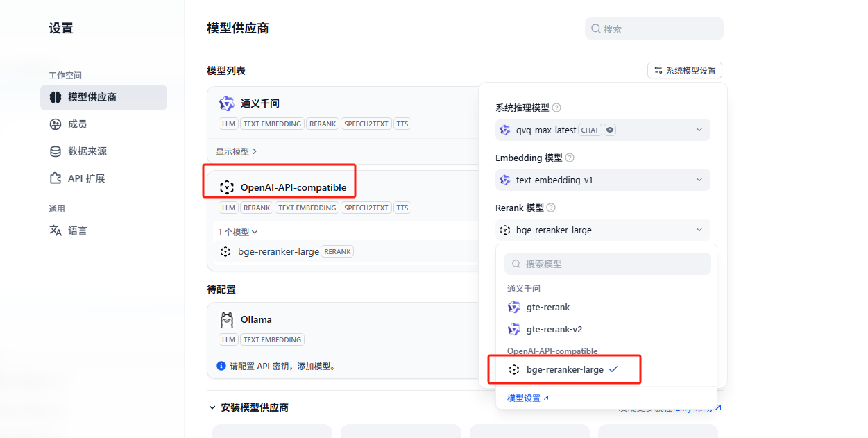Click the 系统模型设置 button
This screenshot has height=438, width=868.
(685, 70)
